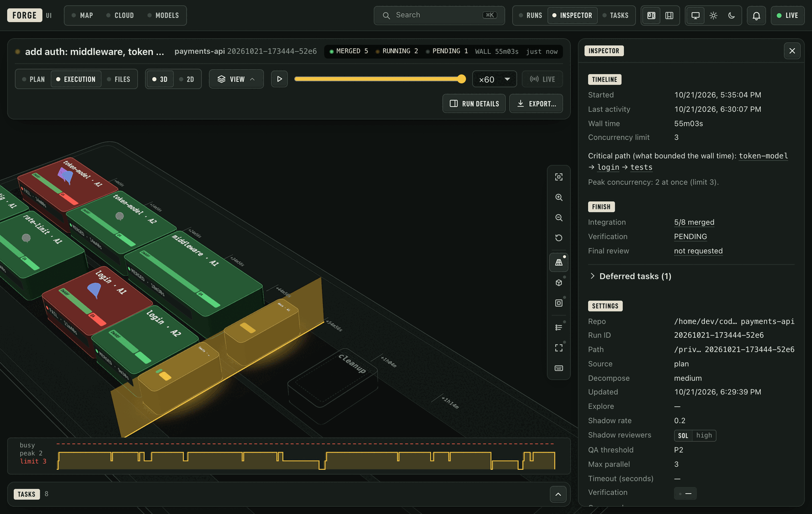Image resolution: width=812 pixels, height=514 pixels.
Task: Switch to the dark theme moon icon
Action: pos(731,16)
